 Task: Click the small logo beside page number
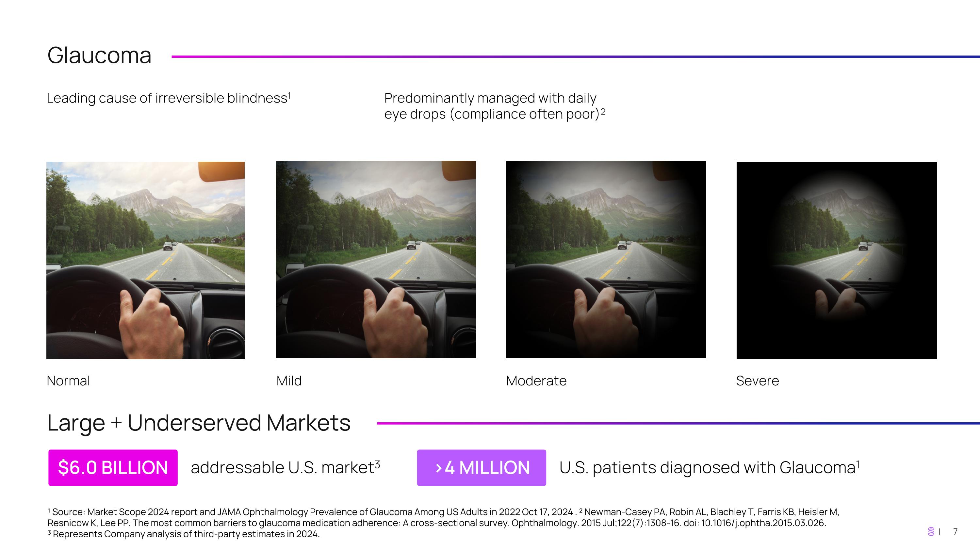[x=931, y=532]
